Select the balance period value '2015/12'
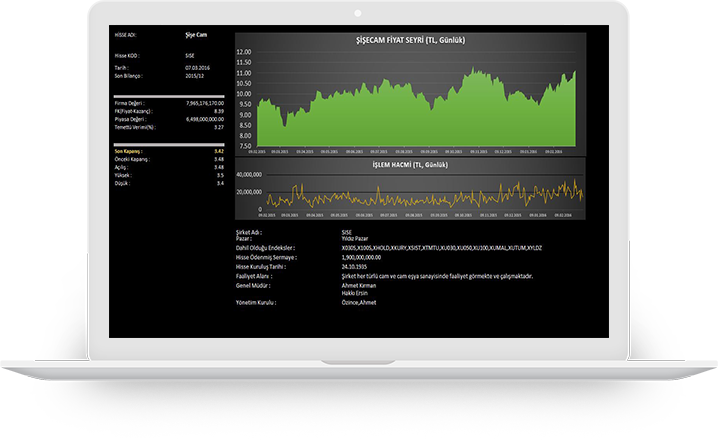Screen dimensions: 718x440 click(x=195, y=76)
